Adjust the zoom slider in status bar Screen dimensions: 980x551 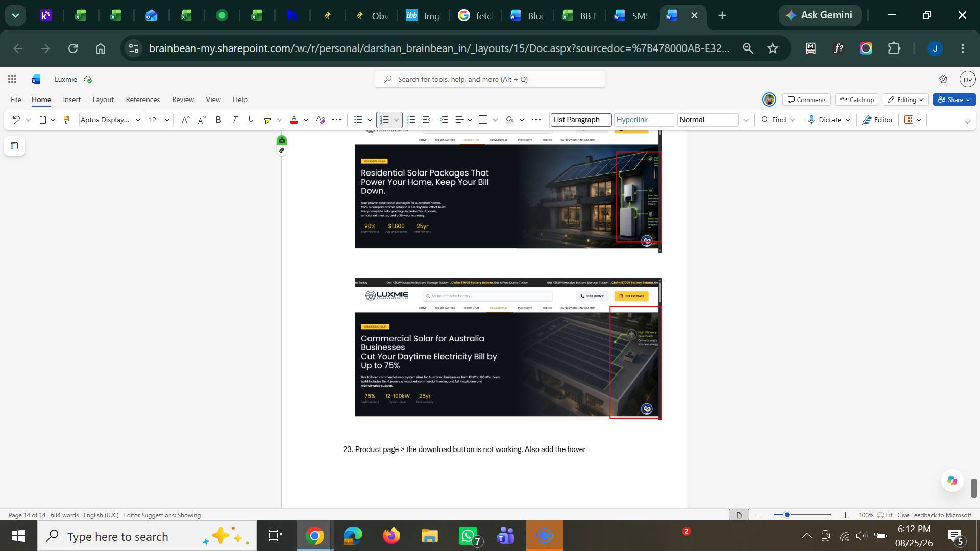[787, 515]
